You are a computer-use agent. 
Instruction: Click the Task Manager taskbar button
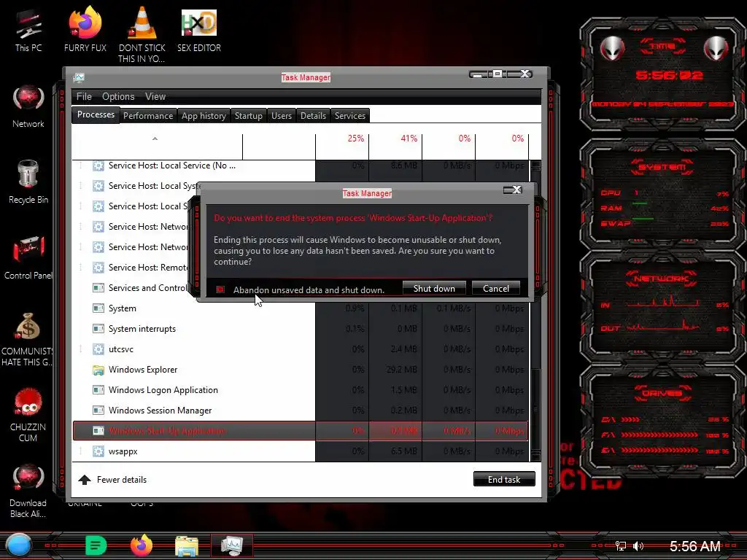pyautogui.click(x=232, y=545)
